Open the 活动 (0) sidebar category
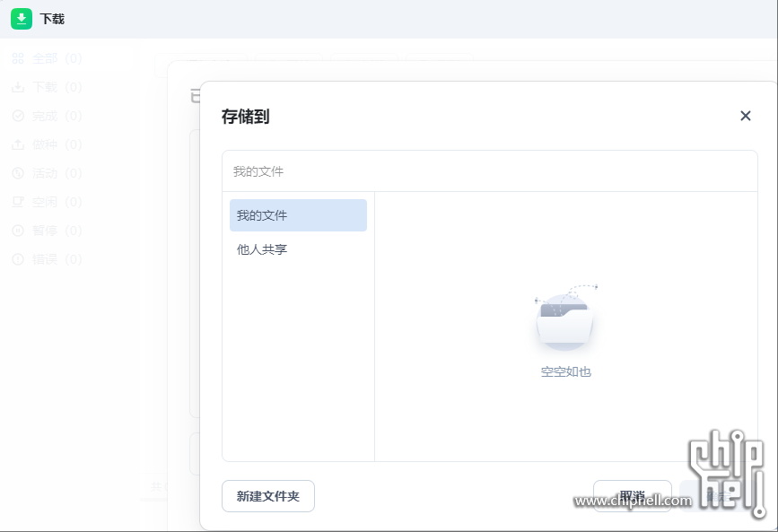 pos(48,173)
